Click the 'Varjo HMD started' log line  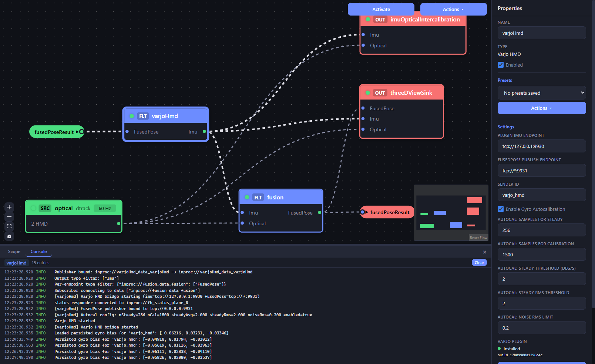click(75, 321)
